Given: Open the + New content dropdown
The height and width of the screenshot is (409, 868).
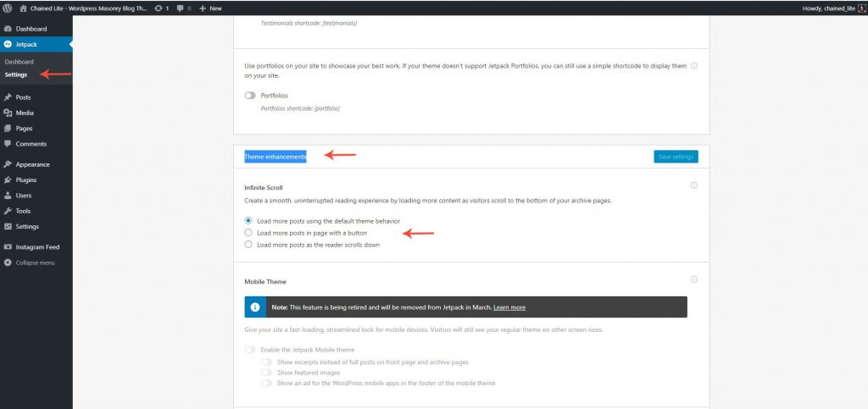Looking at the screenshot, I should click(x=210, y=8).
